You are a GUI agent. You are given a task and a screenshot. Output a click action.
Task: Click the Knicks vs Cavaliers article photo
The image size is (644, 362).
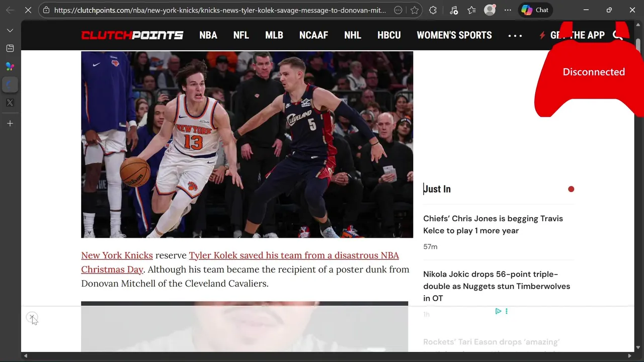point(247,144)
